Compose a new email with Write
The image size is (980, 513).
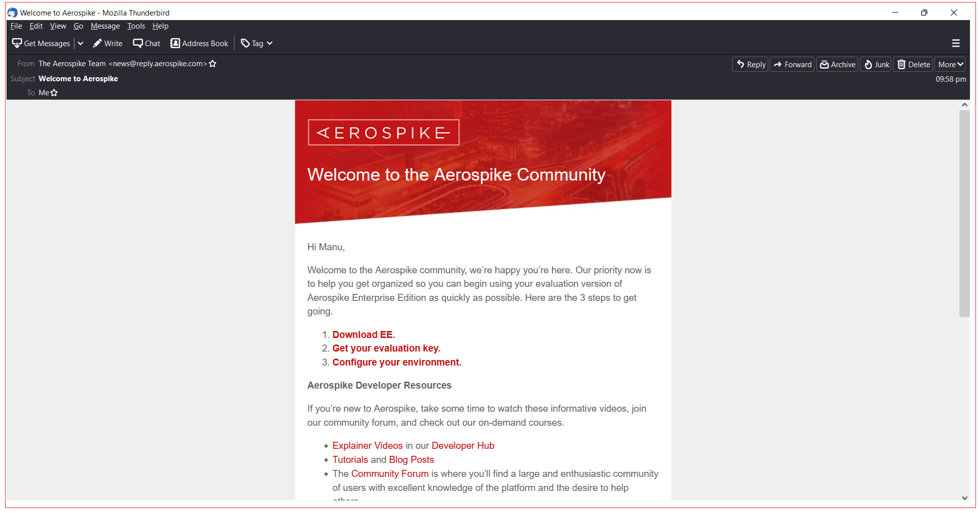tap(108, 44)
